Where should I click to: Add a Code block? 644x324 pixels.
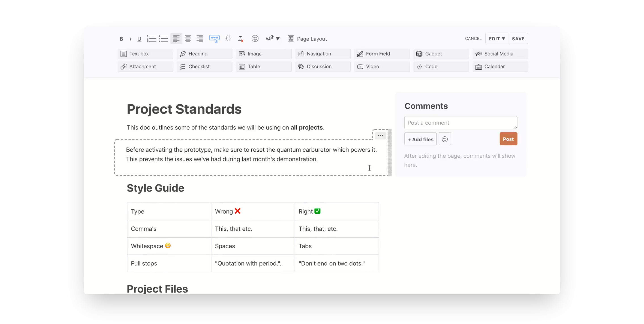441,66
